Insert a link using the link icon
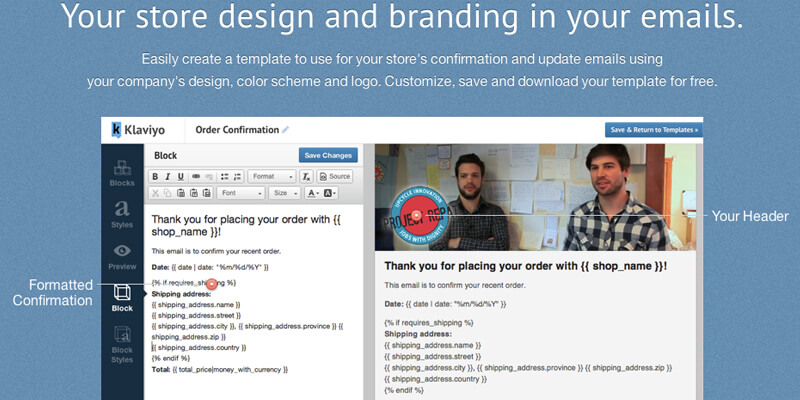This screenshot has width=800, height=400. click(196, 177)
